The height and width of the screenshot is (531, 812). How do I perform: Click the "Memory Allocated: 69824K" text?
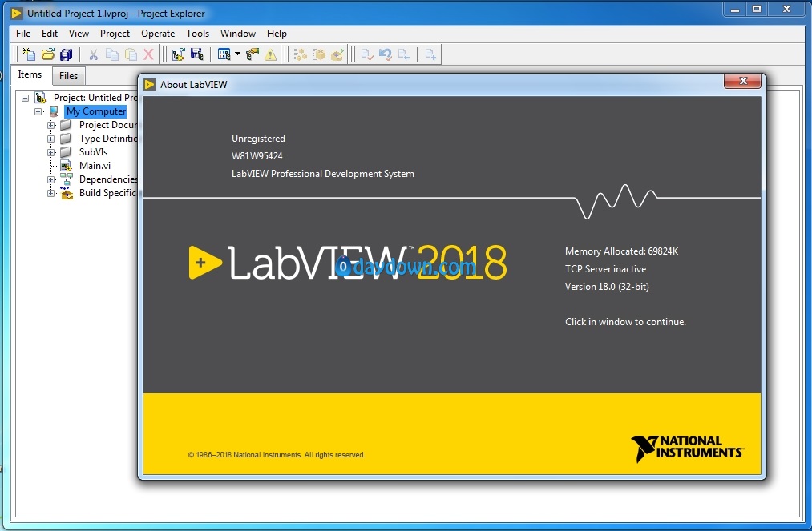(621, 251)
